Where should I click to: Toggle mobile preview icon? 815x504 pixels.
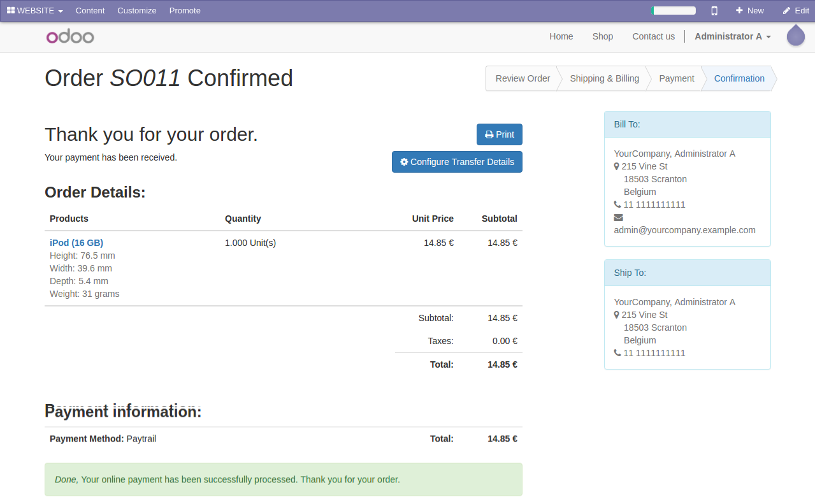[714, 10]
